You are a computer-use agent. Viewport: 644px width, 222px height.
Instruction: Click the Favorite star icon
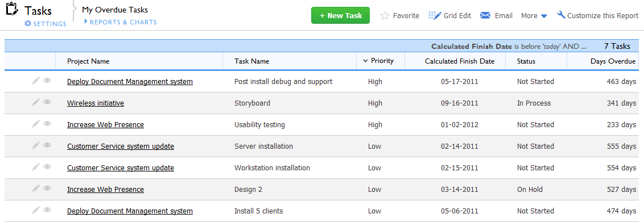[385, 15]
